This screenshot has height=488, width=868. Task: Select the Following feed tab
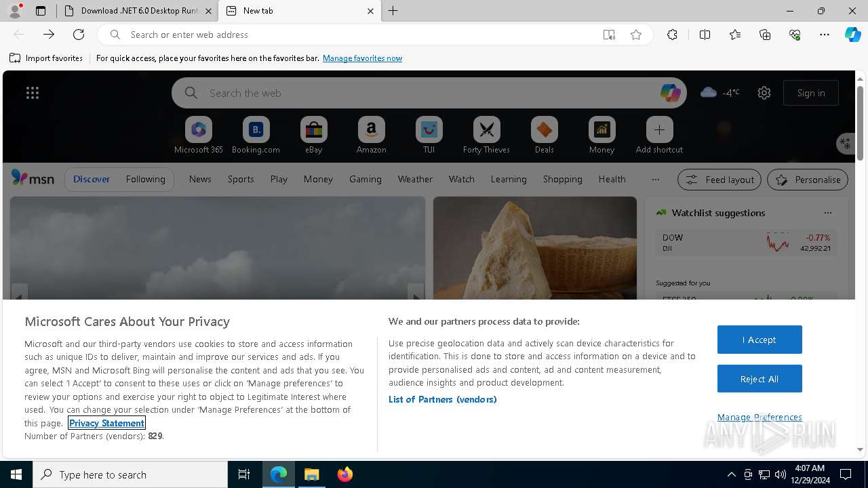145,179
